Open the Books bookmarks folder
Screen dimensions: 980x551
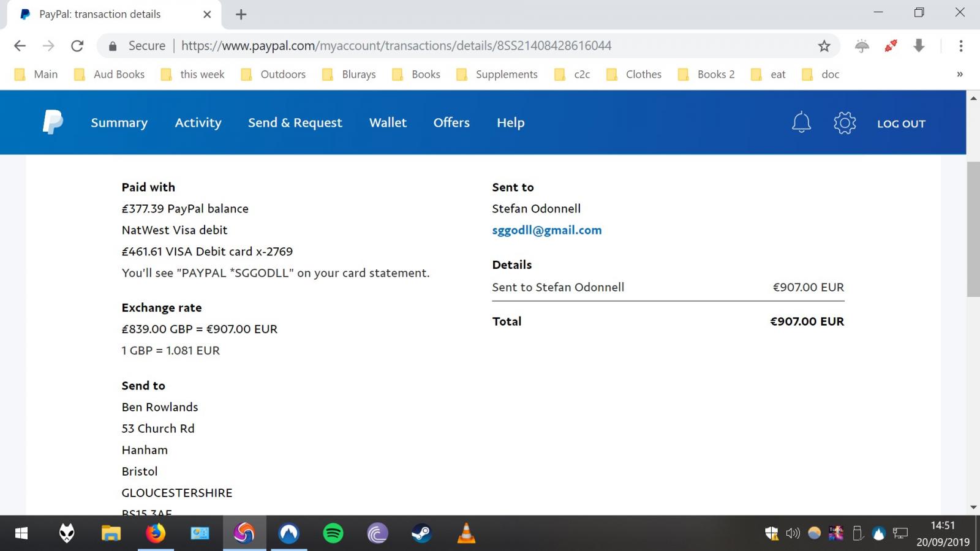click(x=417, y=74)
